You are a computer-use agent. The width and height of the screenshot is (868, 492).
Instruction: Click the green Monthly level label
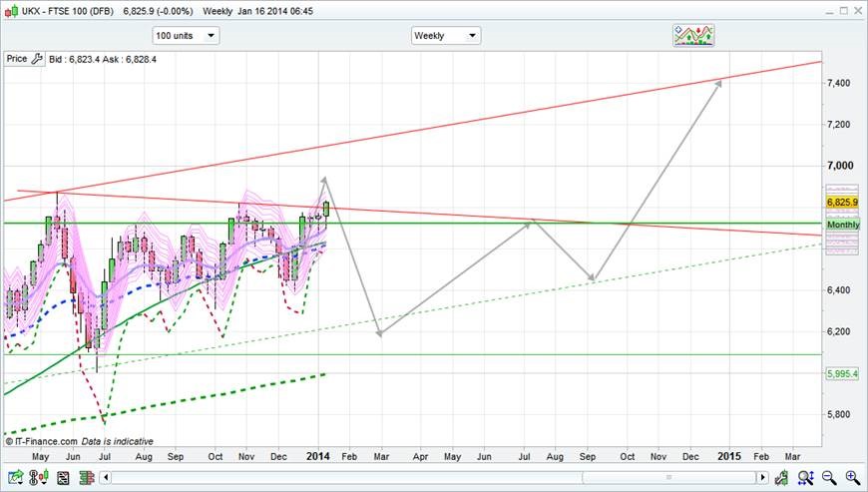coord(843,226)
